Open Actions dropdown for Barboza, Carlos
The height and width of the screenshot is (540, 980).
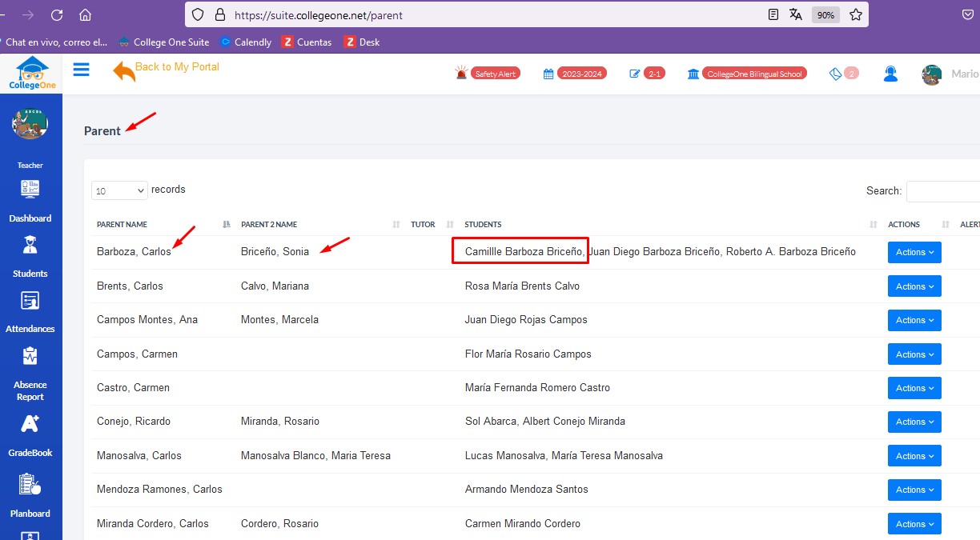914,252
